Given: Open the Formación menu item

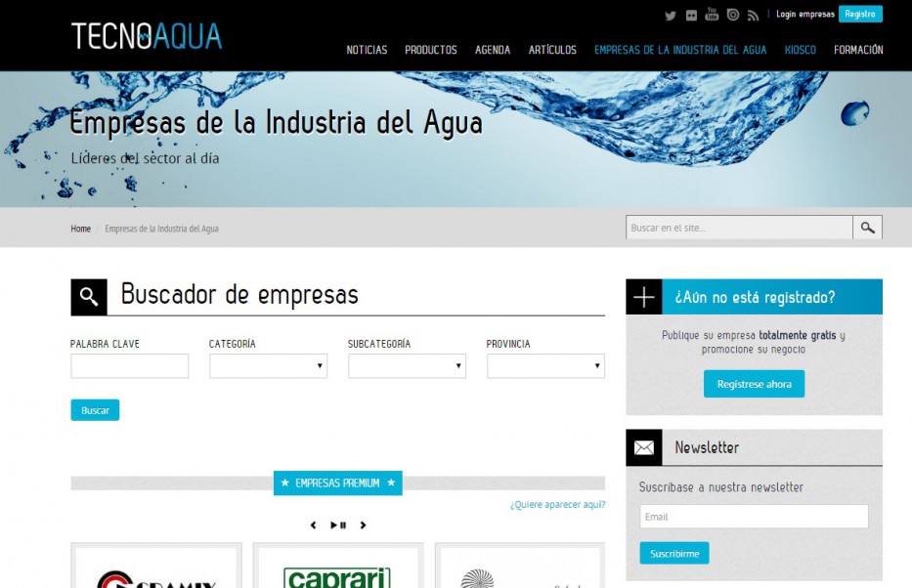Looking at the screenshot, I should click(x=858, y=50).
